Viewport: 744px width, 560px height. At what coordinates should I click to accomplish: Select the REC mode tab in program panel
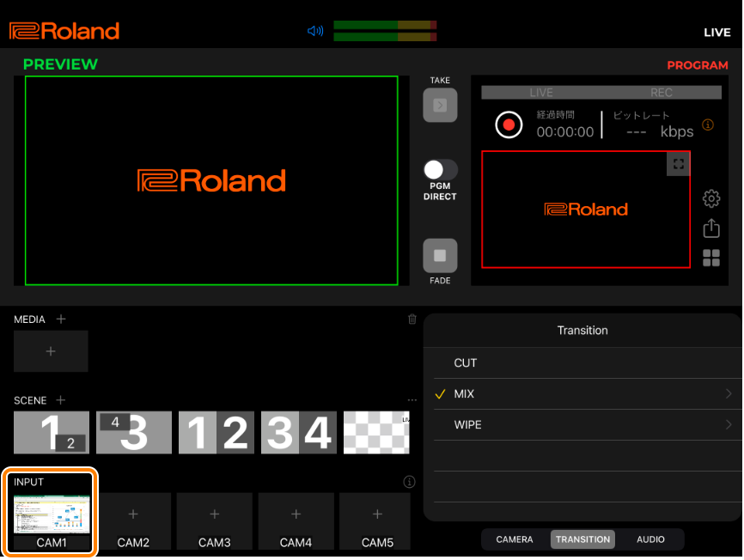tap(662, 93)
